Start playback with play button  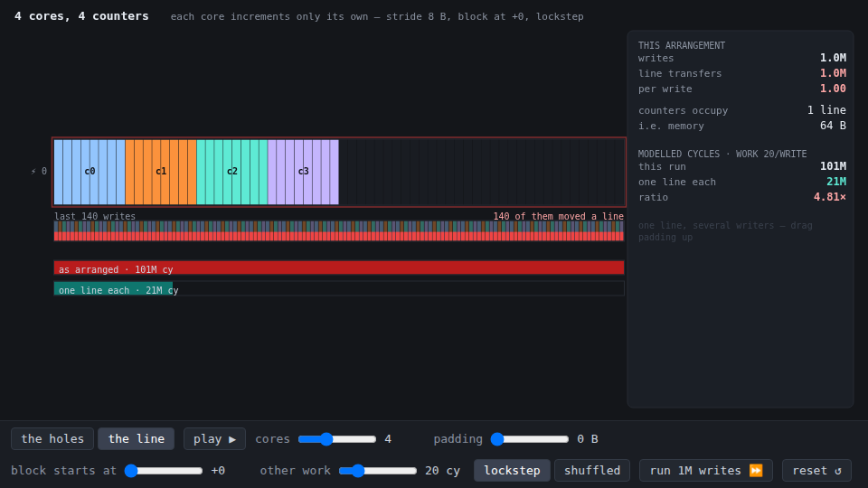(x=214, y=439)
